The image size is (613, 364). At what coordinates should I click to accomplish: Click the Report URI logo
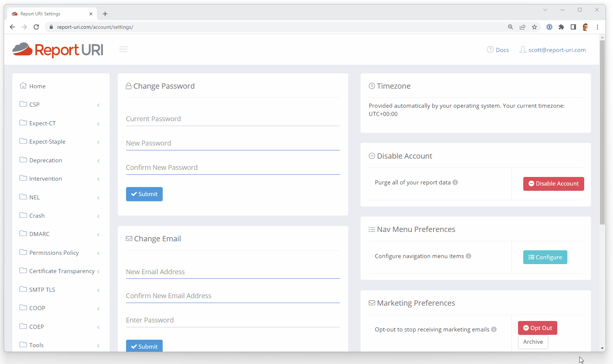click(58, 50)
